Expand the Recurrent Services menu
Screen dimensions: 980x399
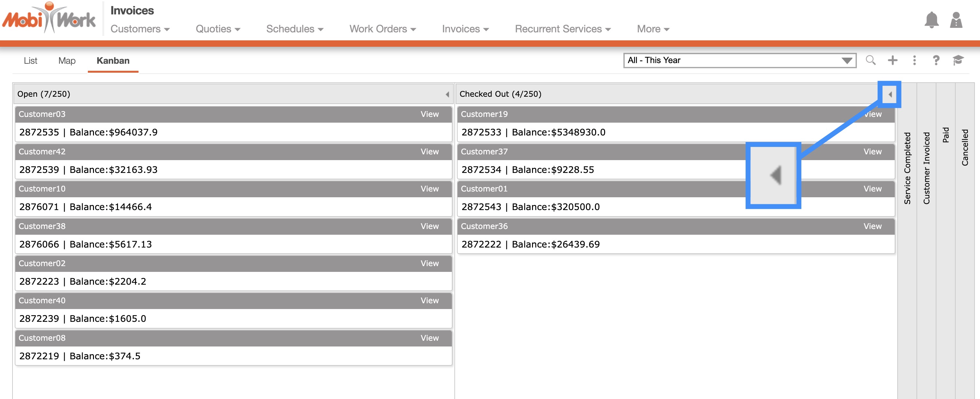click(563, 29)
